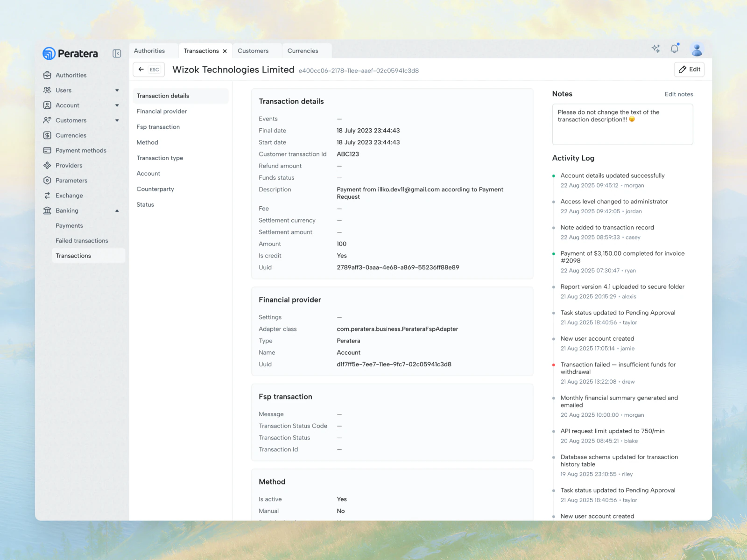Open Payments under Banking
The width and height of the screenshot is (747, 560).
(x=69, y=226)
